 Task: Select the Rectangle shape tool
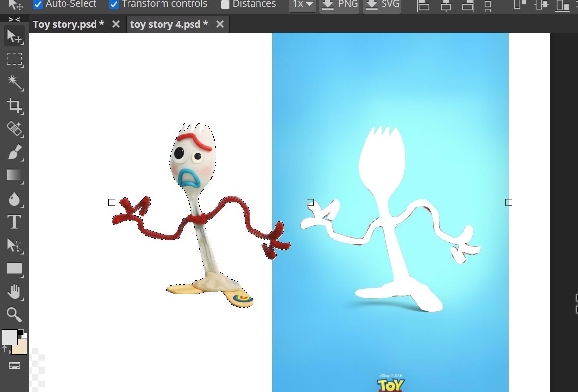pyautogui.click(x=14, y=269)
